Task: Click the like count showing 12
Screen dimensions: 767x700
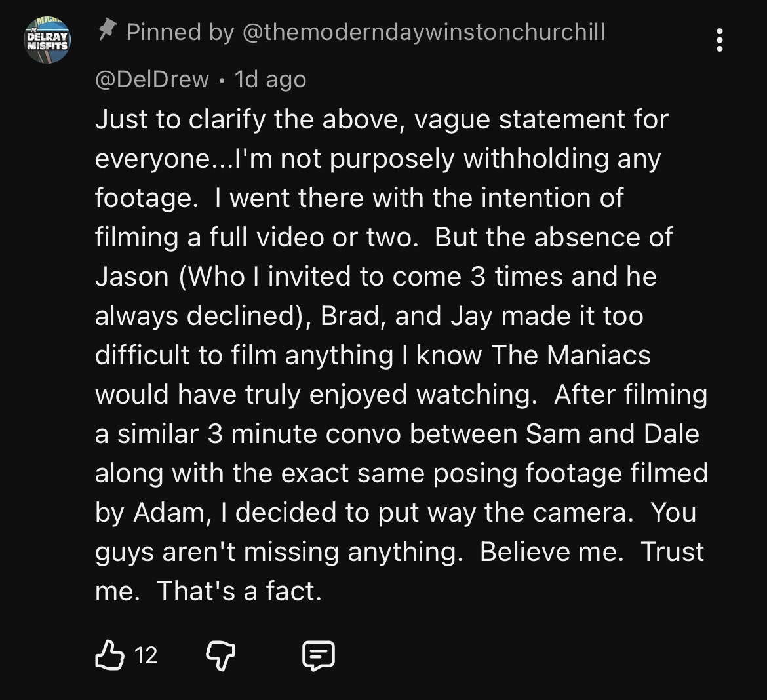Action: [146, 655]
